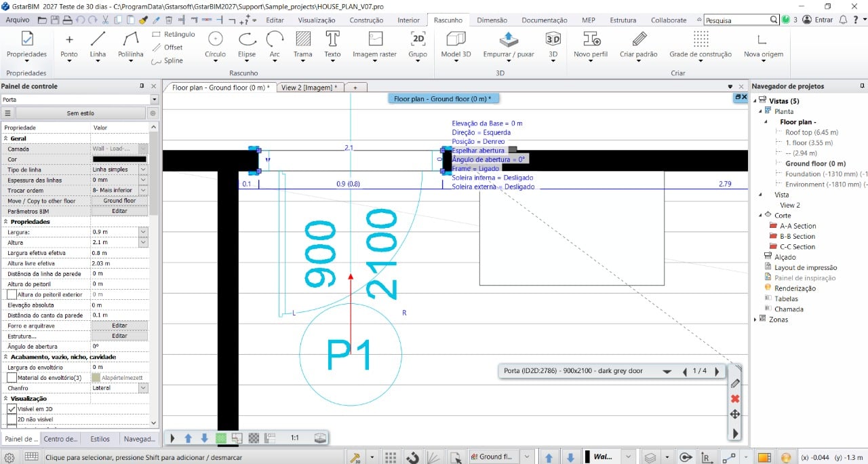This screenshot has height=464, width=868.
Task: Open the MEP ribbon tab
Action: point(588,20)
